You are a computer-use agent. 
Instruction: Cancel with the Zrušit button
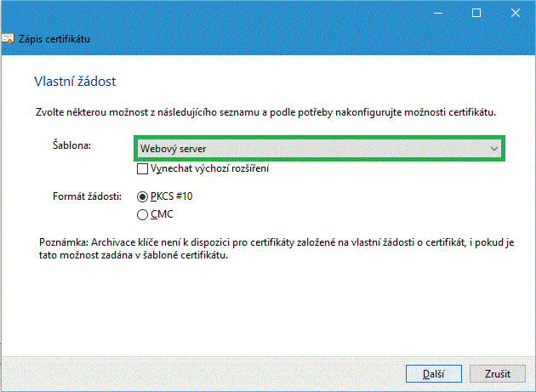[498, 373]
